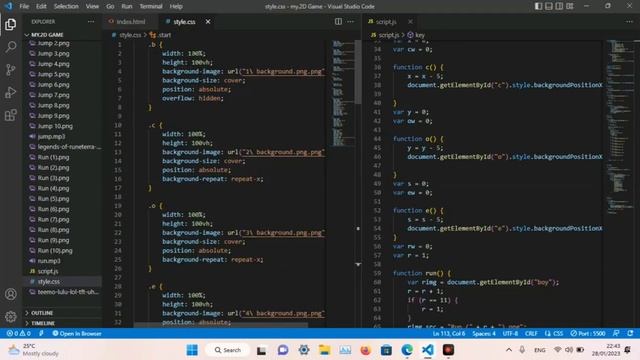This screenshot has height=360, width=640.
Task: Toggle primary side bar layout icon
Action: pyautogui.click(x=538, y=6)
